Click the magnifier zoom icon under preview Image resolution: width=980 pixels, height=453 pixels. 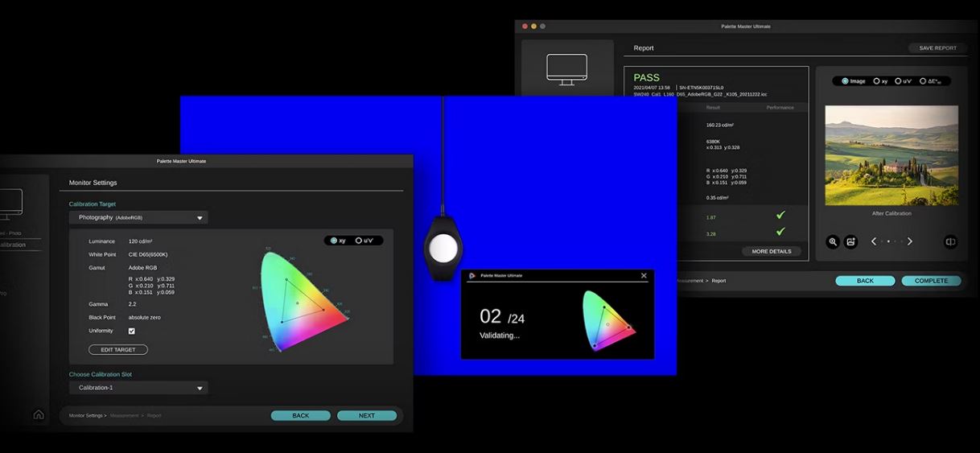pos(834,241)
